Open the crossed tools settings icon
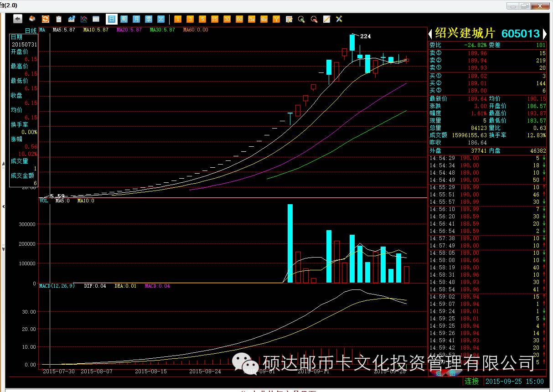553x392 pixels. (x=339, y=19)
